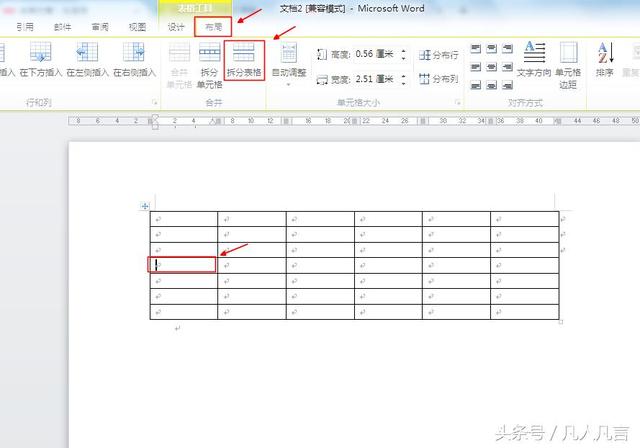Align cell text center left

[476, 67]
